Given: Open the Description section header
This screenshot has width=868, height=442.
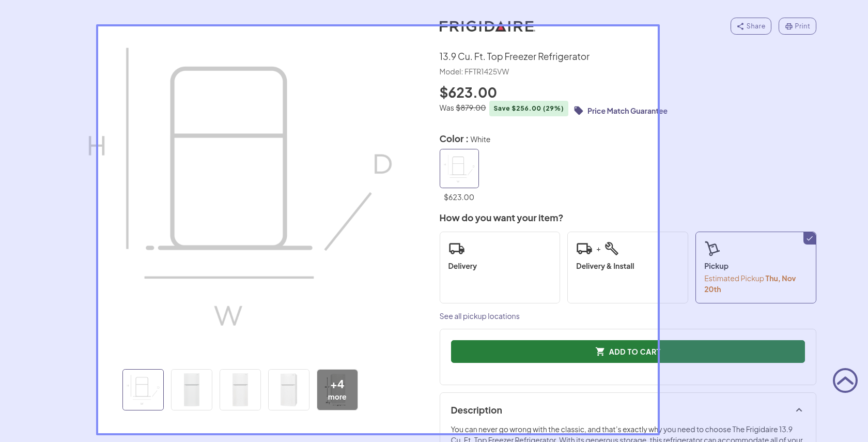Looking at the screenshot, I should (x=476, y=410).
